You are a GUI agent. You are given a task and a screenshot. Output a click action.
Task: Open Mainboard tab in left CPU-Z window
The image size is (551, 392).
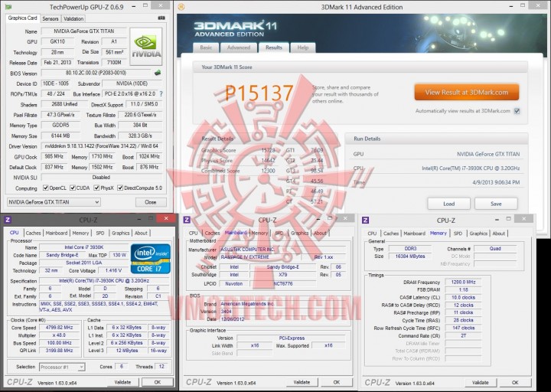click(x=57, y=233)
